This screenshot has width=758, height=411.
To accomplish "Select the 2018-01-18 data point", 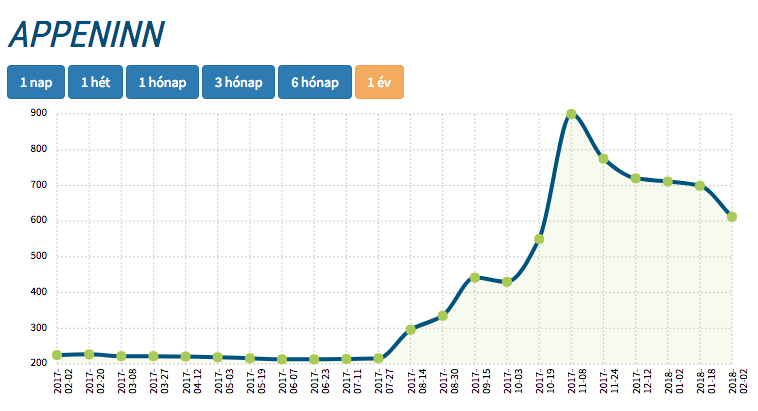I will point(700,186).
